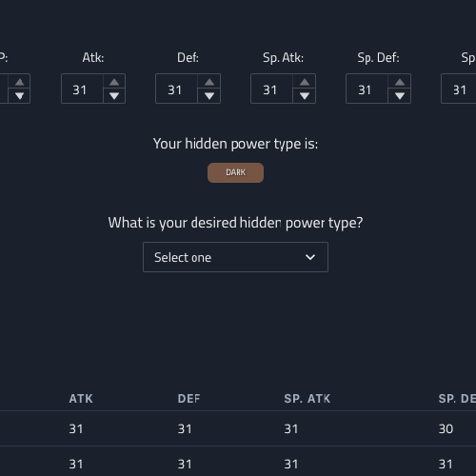
Task: Decrease the partially visible HP value
Action: 19,96
